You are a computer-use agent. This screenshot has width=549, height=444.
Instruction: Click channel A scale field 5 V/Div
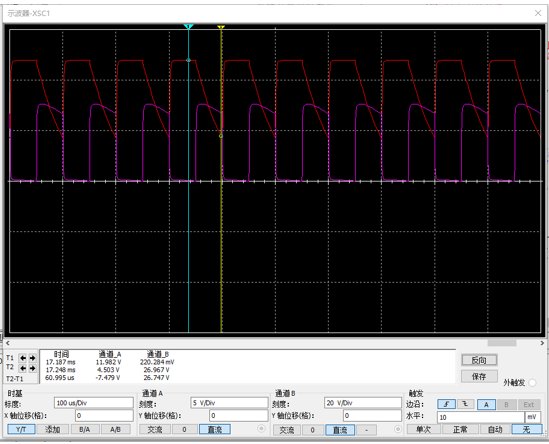coord(229,403)
